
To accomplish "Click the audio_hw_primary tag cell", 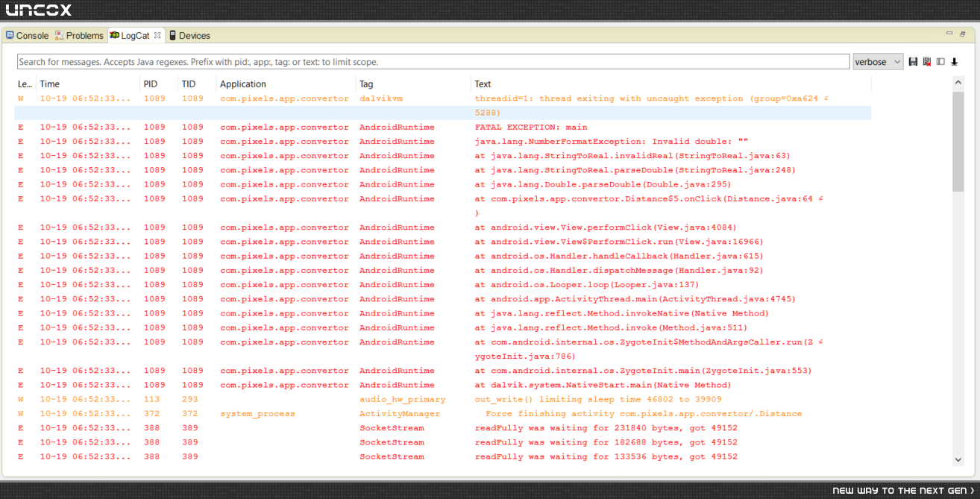I will coord(403,400).
